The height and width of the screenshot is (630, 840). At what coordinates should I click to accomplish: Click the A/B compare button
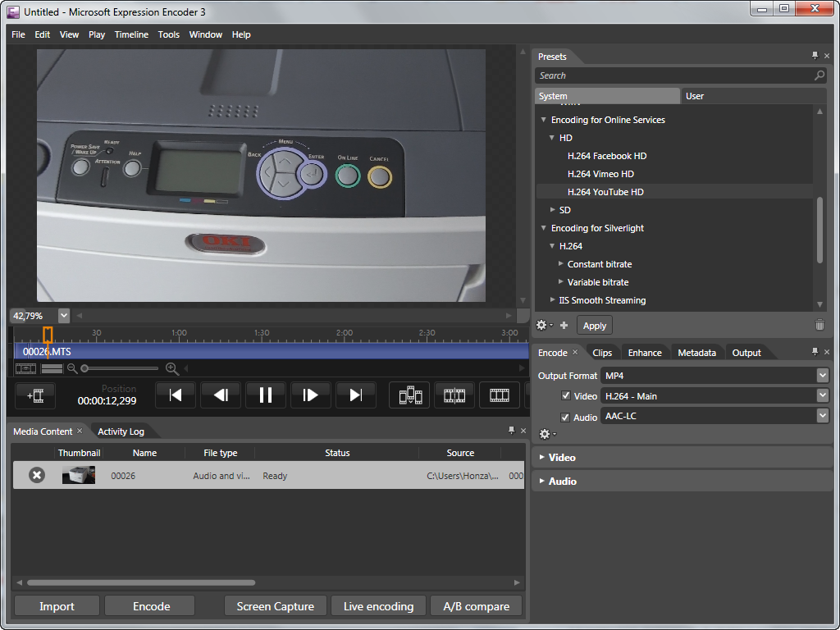(x=477, y=606)
